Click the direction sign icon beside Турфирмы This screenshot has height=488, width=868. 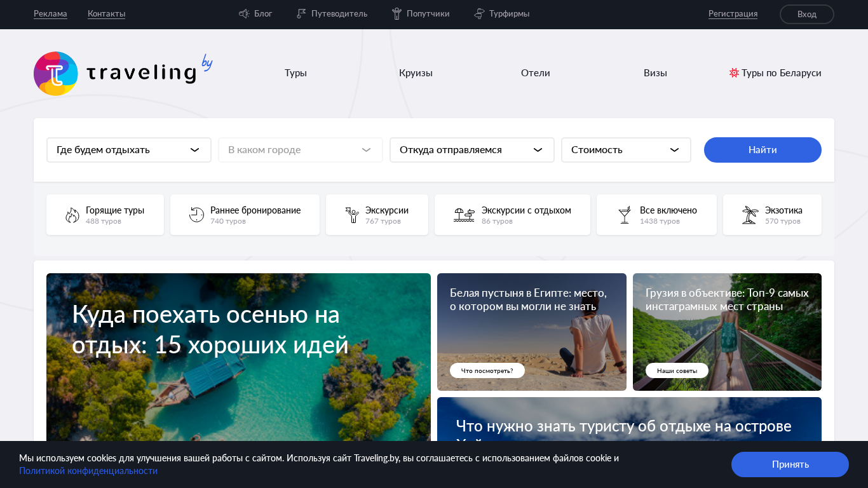tap(479, 13)
